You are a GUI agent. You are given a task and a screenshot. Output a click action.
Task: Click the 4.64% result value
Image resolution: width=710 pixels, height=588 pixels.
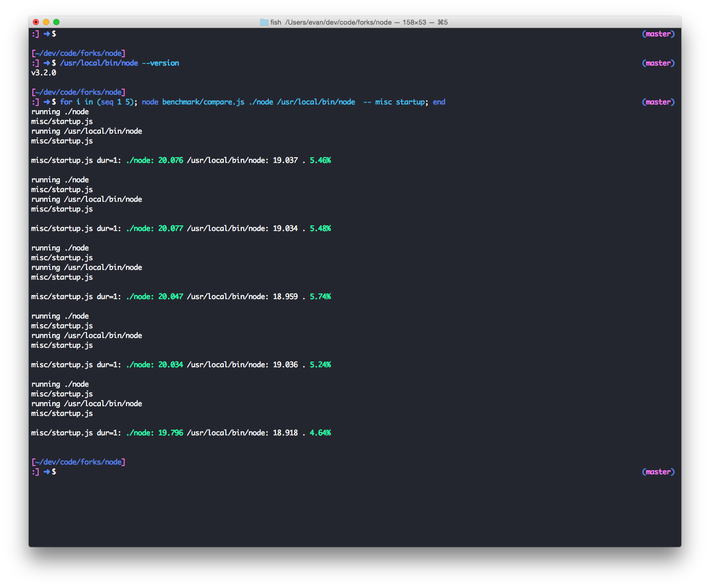320,433
